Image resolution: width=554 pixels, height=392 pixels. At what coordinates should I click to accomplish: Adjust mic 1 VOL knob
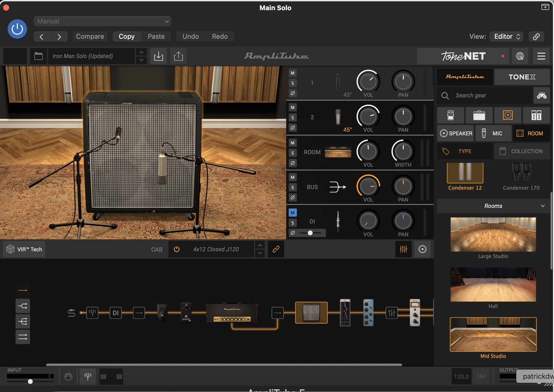pos(368,82)
